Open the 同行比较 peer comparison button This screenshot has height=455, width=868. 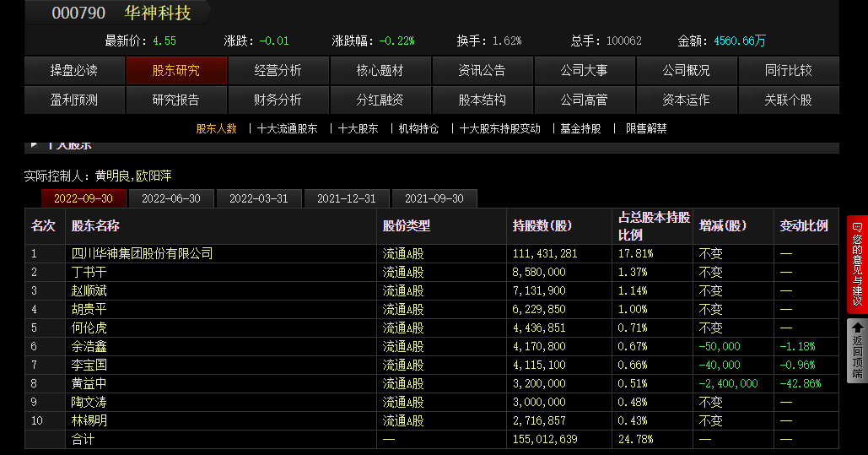click(x=788, y=71)
